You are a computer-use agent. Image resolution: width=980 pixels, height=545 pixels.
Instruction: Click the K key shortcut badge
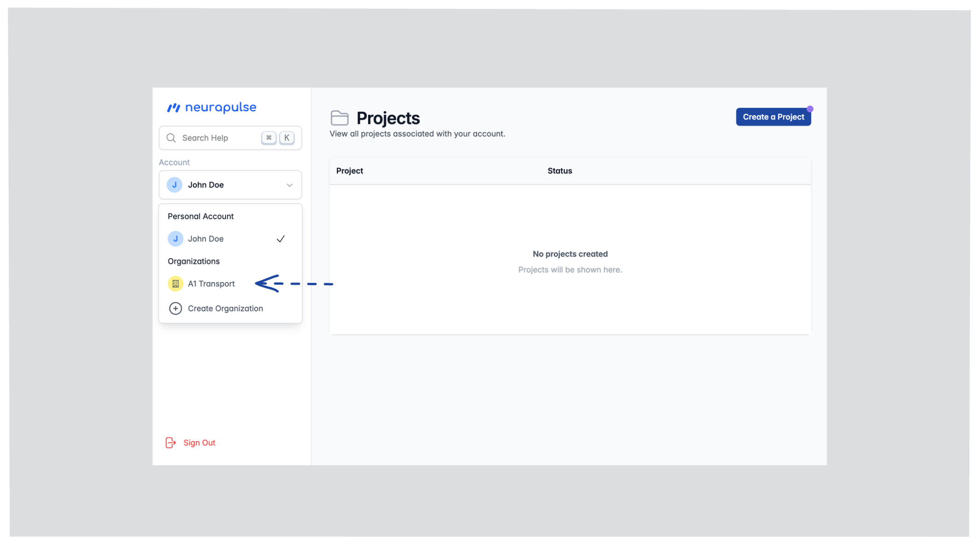click(286, 138)
